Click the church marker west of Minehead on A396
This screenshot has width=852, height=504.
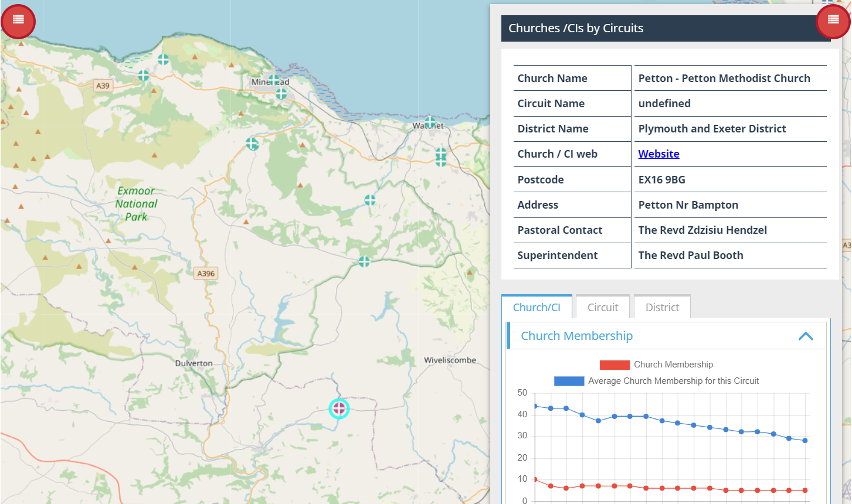pos(252,143)
